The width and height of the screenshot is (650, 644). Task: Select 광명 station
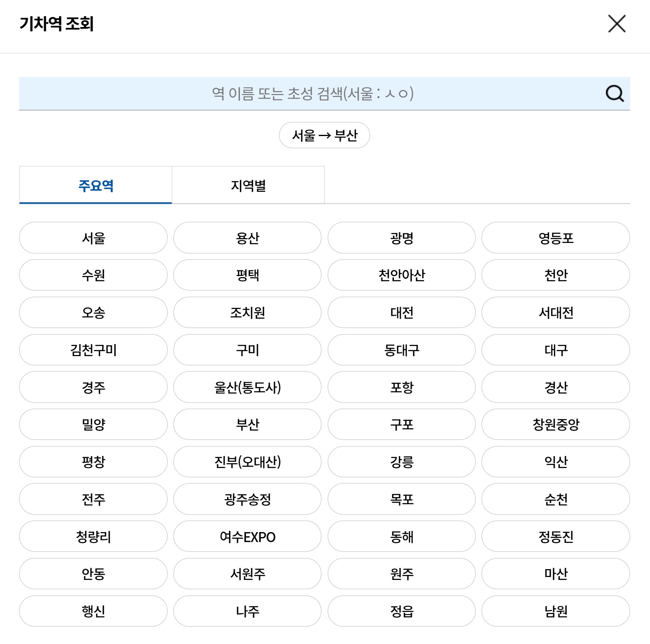pyautogui.click(x=401, y=238)
